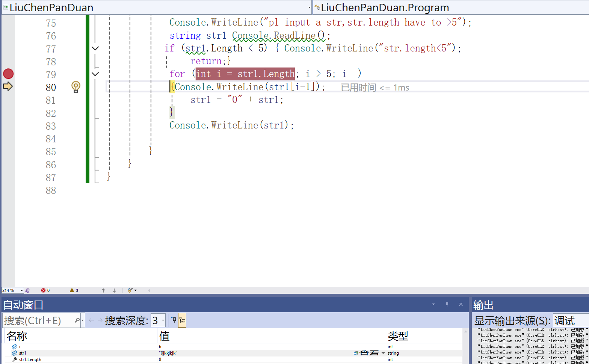Open the LiuChenPanDuan.Program class dropdown
Image resolution: width=589 pixels, height=364 pixels.
(x=451, y=8)
